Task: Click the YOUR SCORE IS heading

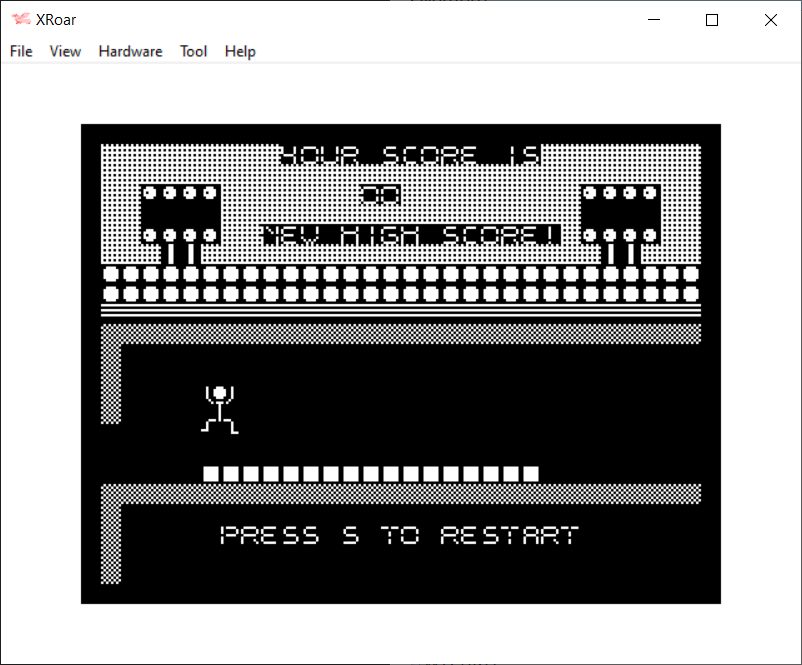Action: coord(410,155)
